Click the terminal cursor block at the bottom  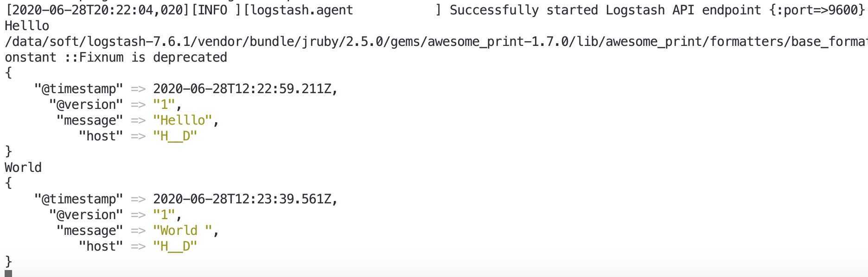[8, 274]
